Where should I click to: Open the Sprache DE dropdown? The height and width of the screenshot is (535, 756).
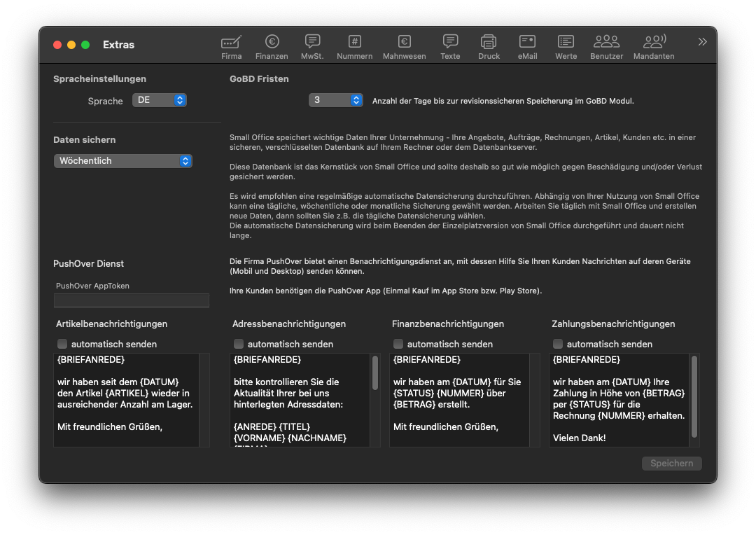(160, 100)
